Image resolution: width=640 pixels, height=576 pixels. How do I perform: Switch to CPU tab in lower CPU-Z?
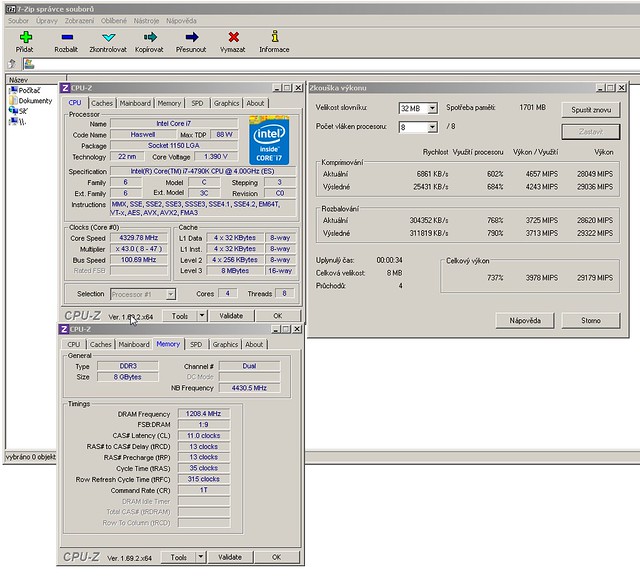tap(73, 345)
